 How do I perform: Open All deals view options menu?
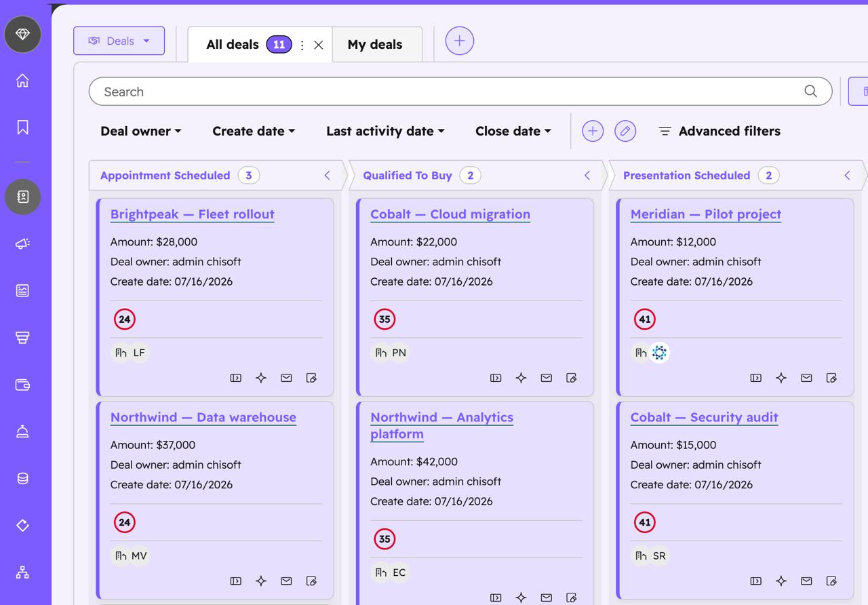tap(302, 45)
